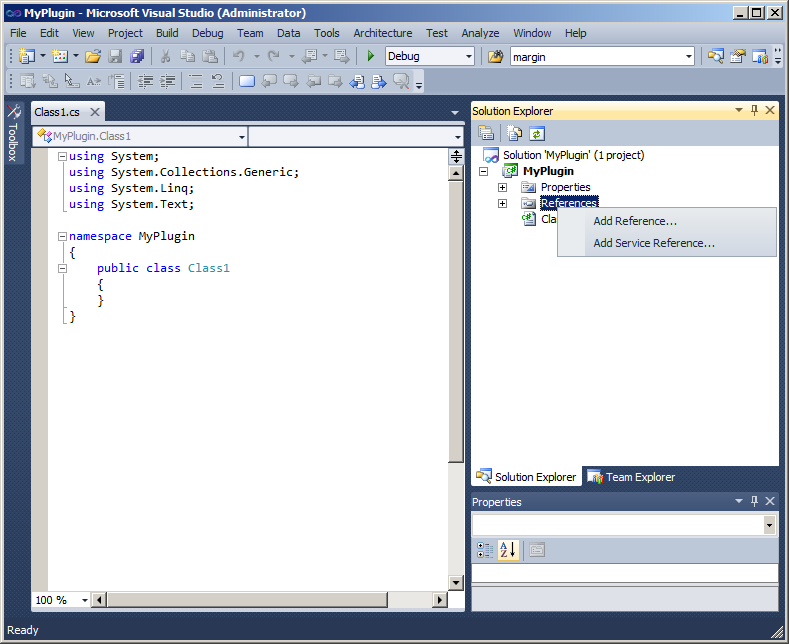Toggle a bookmark on the current line
This screenshot has height=644, width=789.
pos(247,81)
